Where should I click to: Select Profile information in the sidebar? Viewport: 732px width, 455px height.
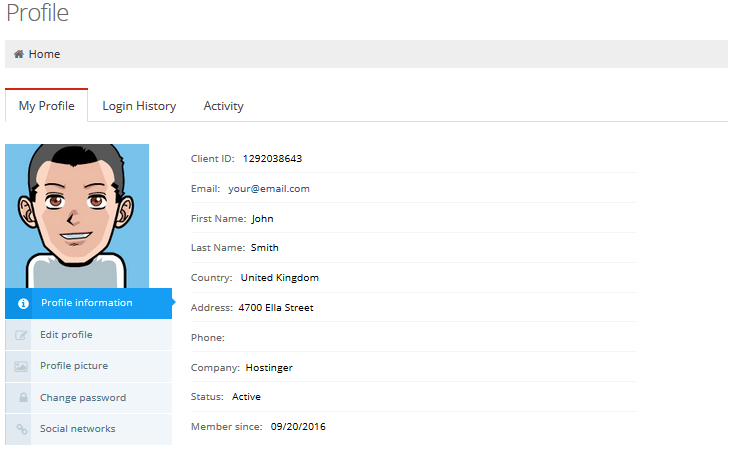(x=89, y=303)
